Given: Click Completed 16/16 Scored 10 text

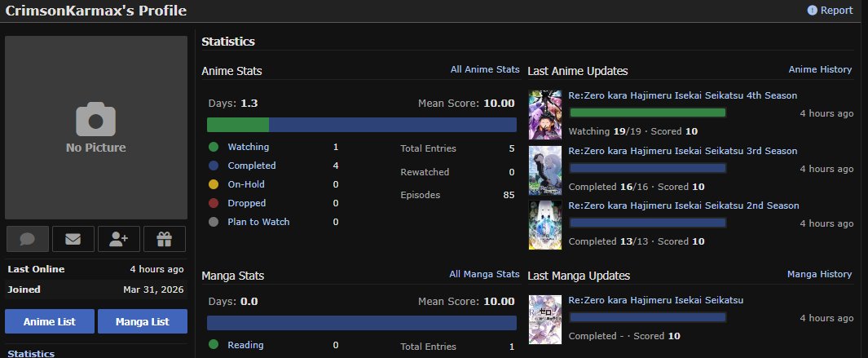Looking at the screenshot, I should click(x=636, y=187).
